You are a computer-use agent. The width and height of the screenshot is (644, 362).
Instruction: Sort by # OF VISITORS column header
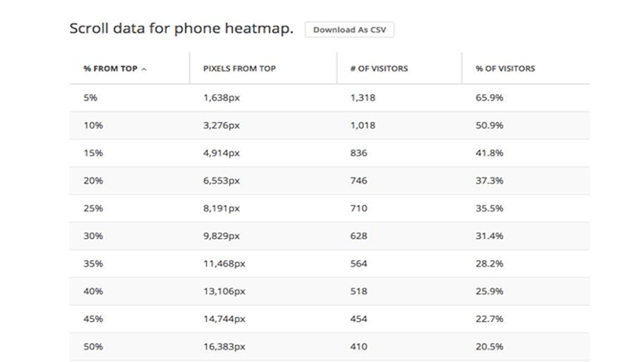click(379, 69)
